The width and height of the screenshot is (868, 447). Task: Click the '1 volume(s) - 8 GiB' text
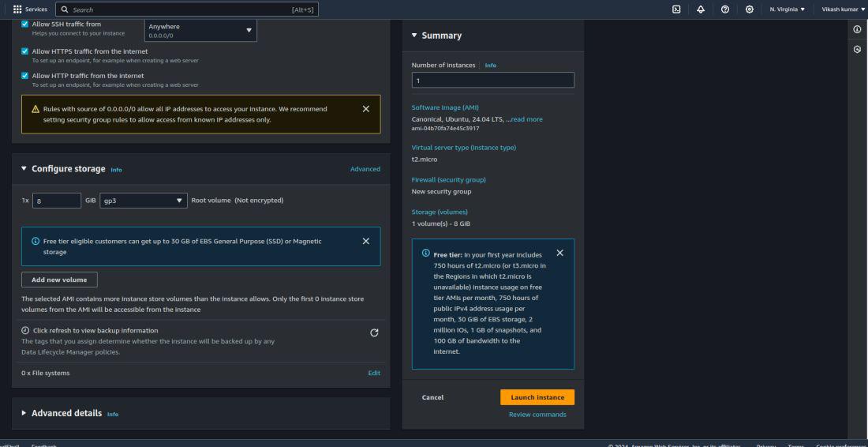(x=440, y=223)
